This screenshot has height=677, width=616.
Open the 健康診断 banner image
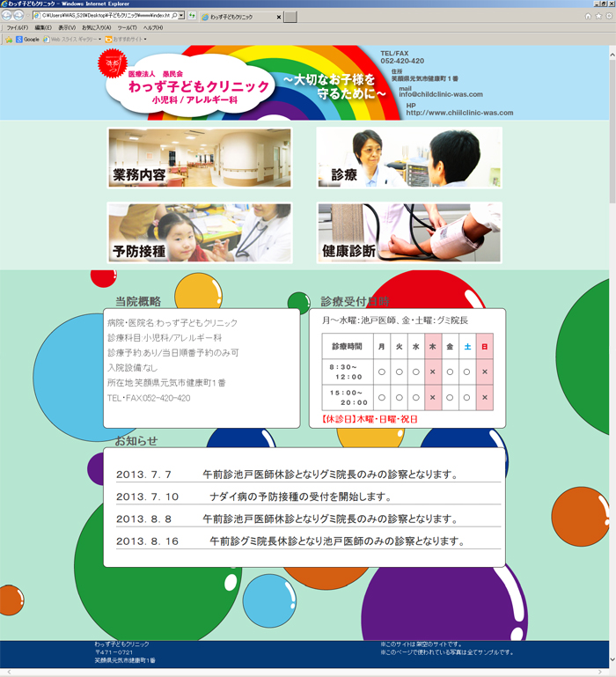(409, 232)
